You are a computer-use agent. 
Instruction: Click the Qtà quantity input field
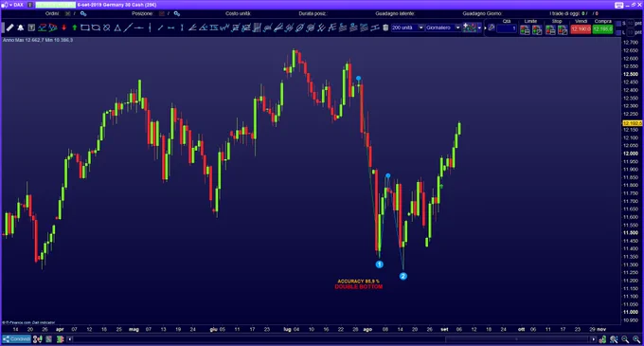pos(507,27)
